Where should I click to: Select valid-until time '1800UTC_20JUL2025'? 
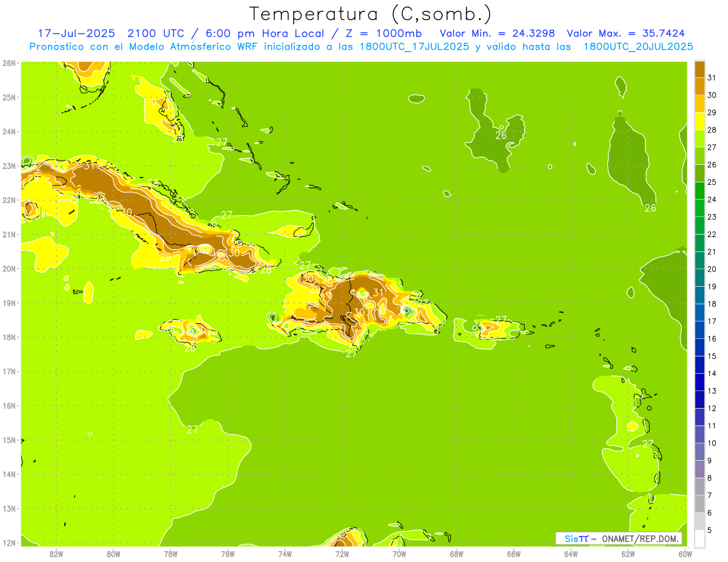(x=638, y=47)
